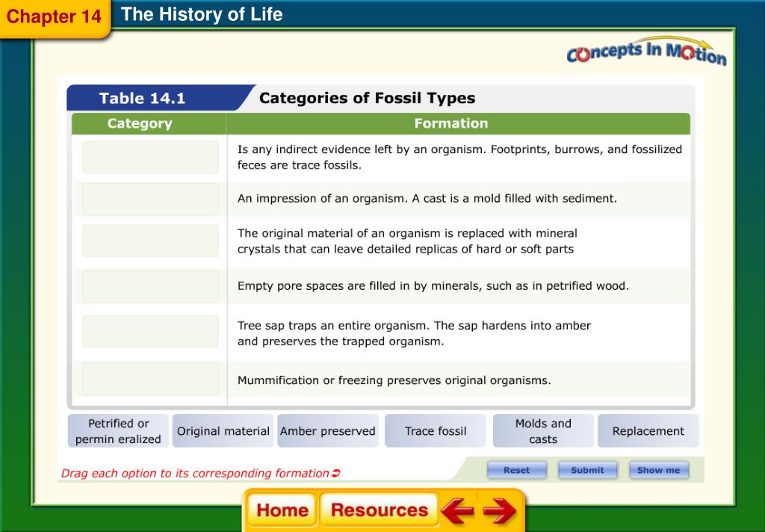Select the Petrified or permineralized option
765x532 pixels.
coord(117,430)
